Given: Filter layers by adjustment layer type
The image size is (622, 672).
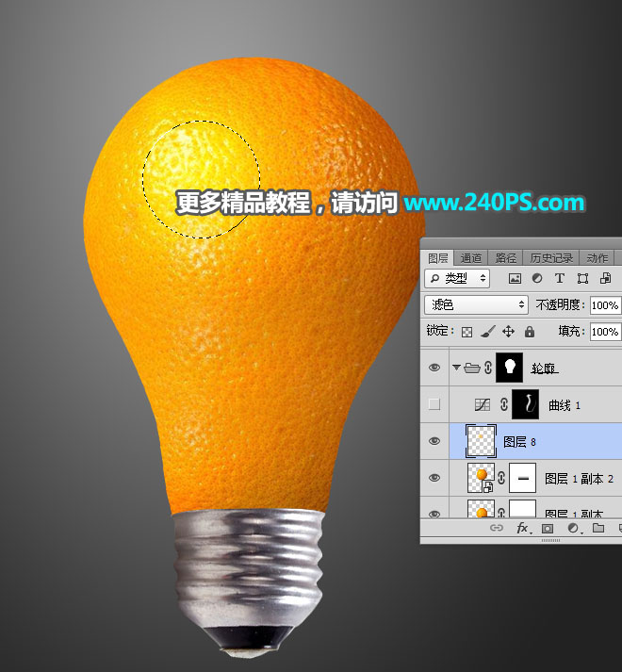Looking at the screenshot, I should 536,279.
